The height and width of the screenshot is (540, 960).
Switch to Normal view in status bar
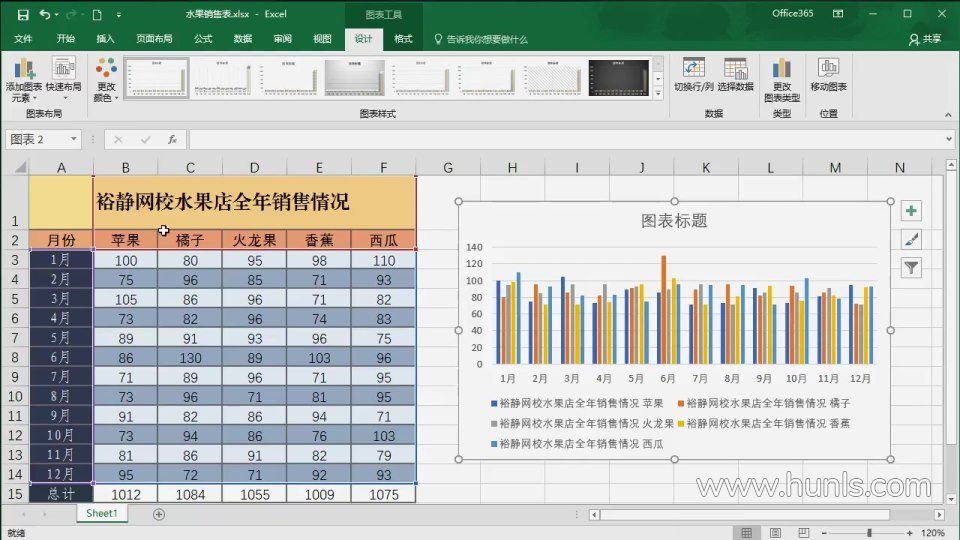pyautogui.click(x=746, y=533)
